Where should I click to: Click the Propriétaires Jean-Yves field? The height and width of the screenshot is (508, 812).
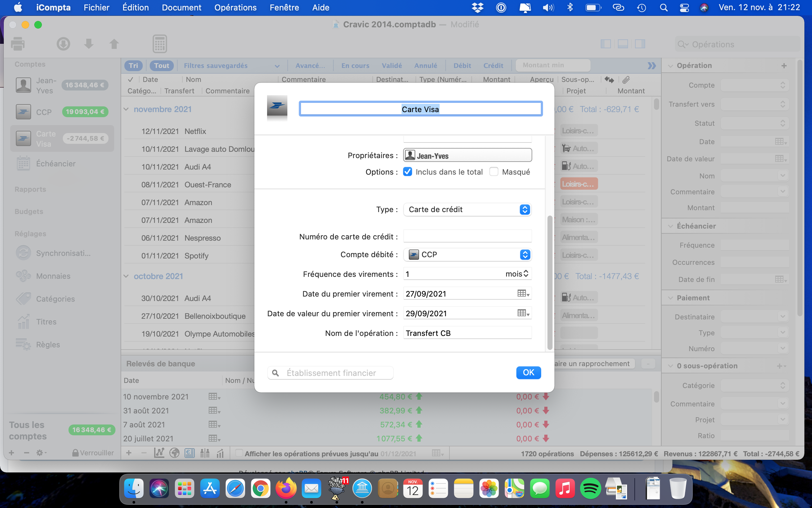468,155
